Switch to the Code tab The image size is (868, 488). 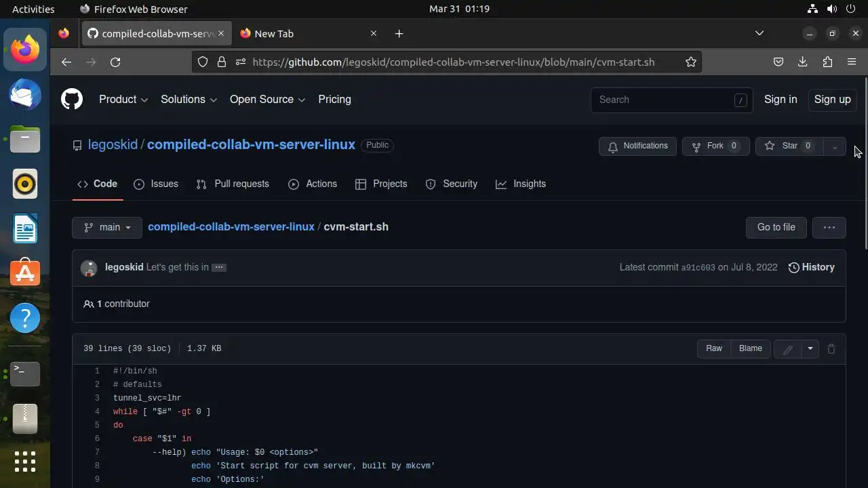[98, 184]
